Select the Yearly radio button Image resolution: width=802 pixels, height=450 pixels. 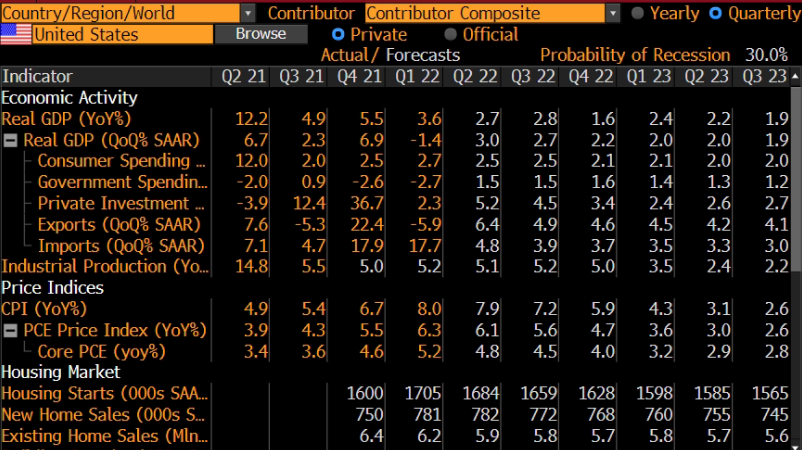coord(637,13)
